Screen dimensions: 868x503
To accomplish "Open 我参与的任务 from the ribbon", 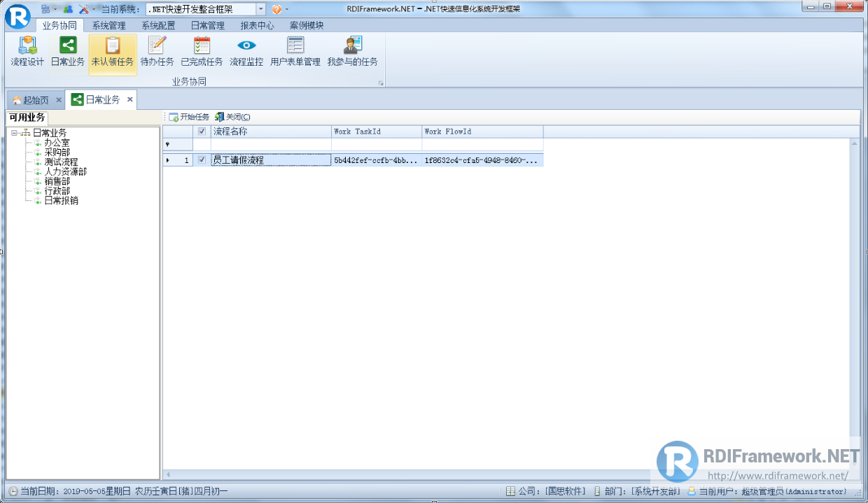I will (x=352, y=50).
